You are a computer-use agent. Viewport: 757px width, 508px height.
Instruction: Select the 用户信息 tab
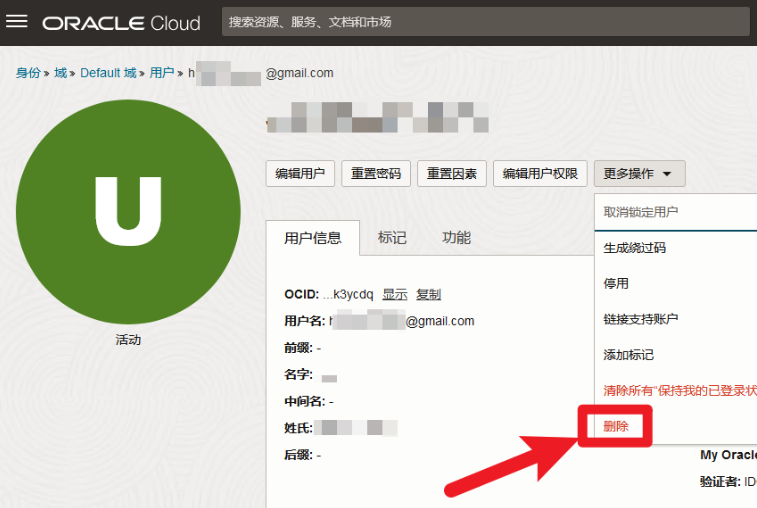[312, 238]
